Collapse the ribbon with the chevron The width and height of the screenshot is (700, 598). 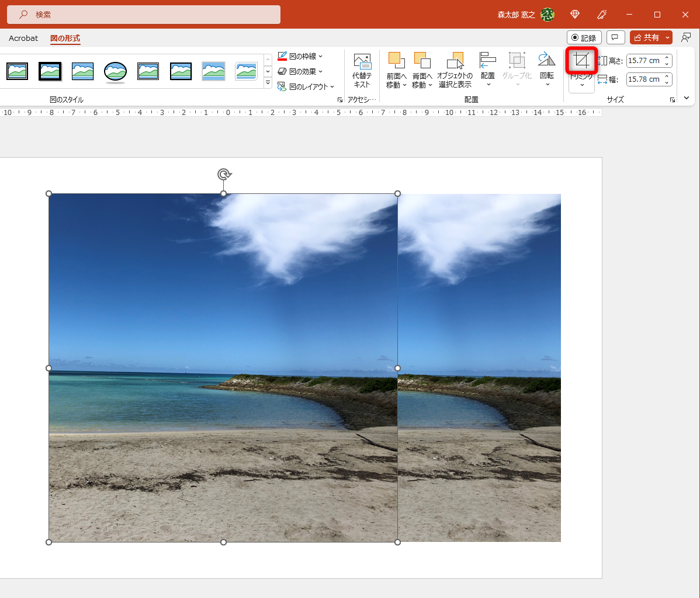pyautogui.click(x=687, y=98)
